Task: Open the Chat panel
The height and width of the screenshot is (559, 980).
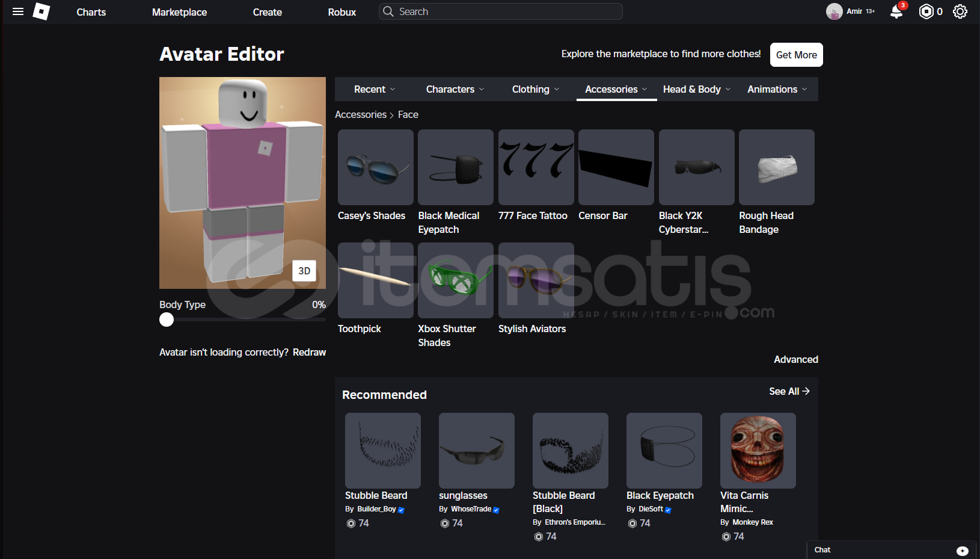Action: [892, 550]
